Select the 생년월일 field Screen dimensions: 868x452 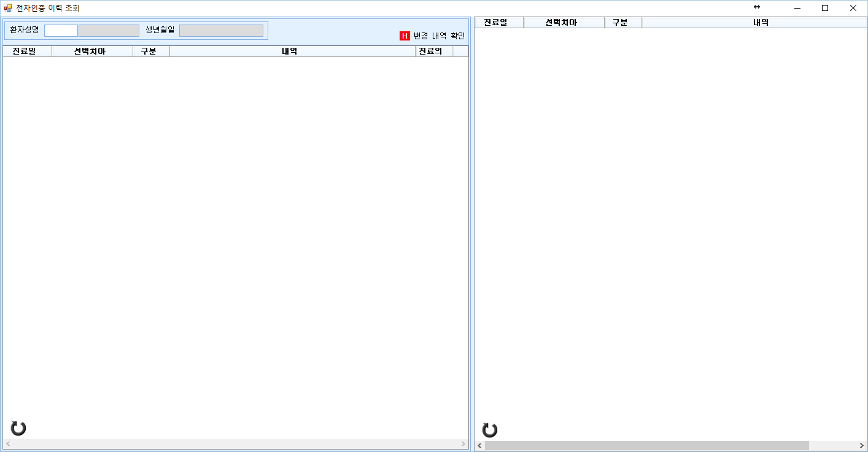(221, 31)
